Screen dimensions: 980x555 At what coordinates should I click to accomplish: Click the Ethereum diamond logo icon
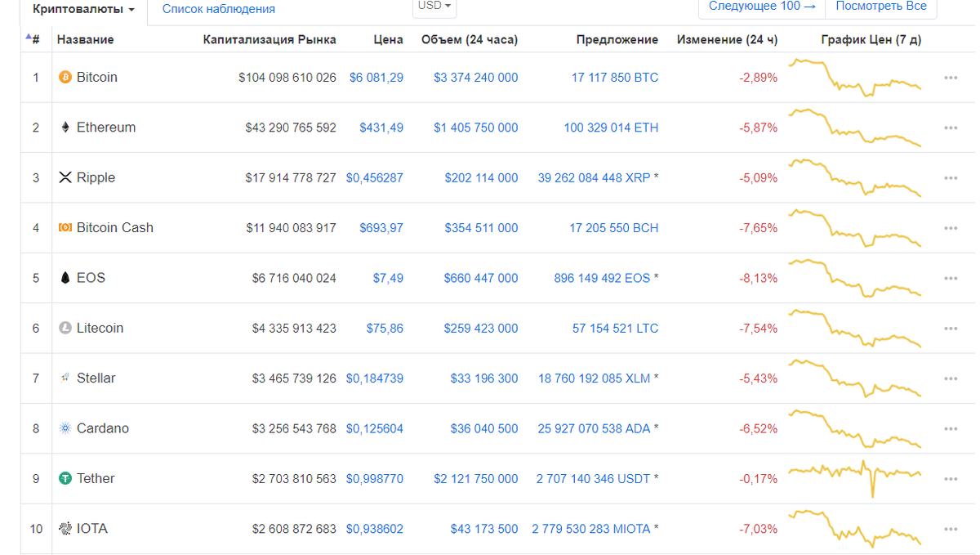click(x=65, y=128)
